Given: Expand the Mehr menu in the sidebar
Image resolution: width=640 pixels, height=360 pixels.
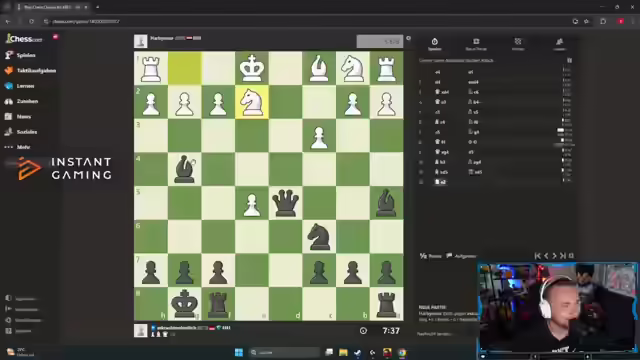Looking at the screenshot, I should tap(18, 147).
